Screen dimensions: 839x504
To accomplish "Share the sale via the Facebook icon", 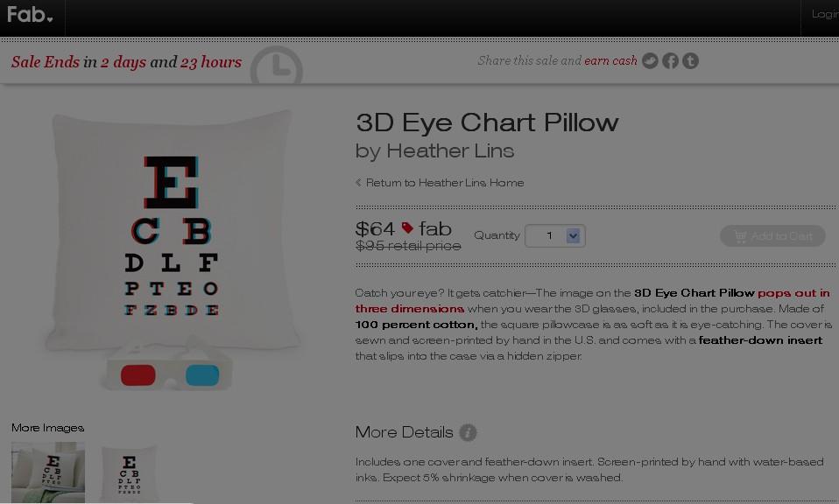I will pos(671,61).
